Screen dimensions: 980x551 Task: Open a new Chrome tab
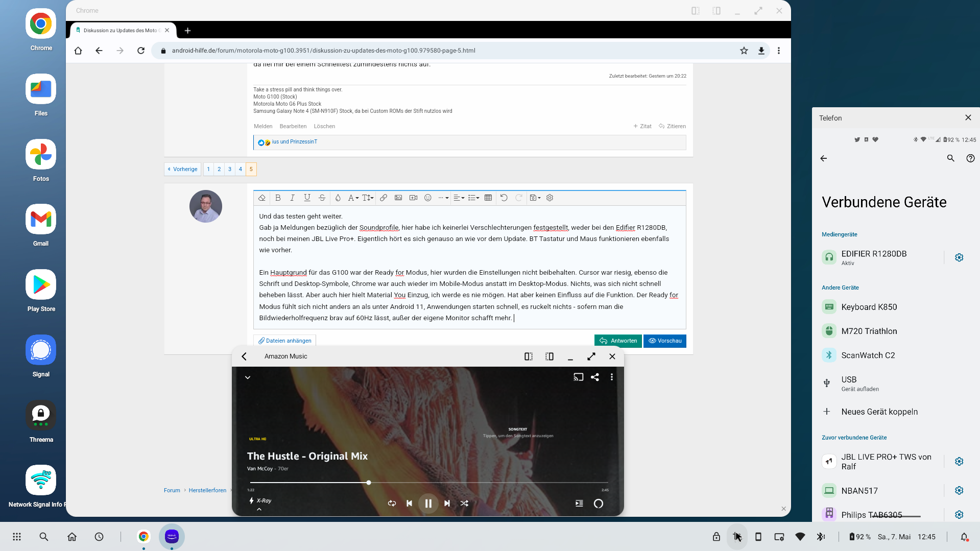tap(187, 31)
